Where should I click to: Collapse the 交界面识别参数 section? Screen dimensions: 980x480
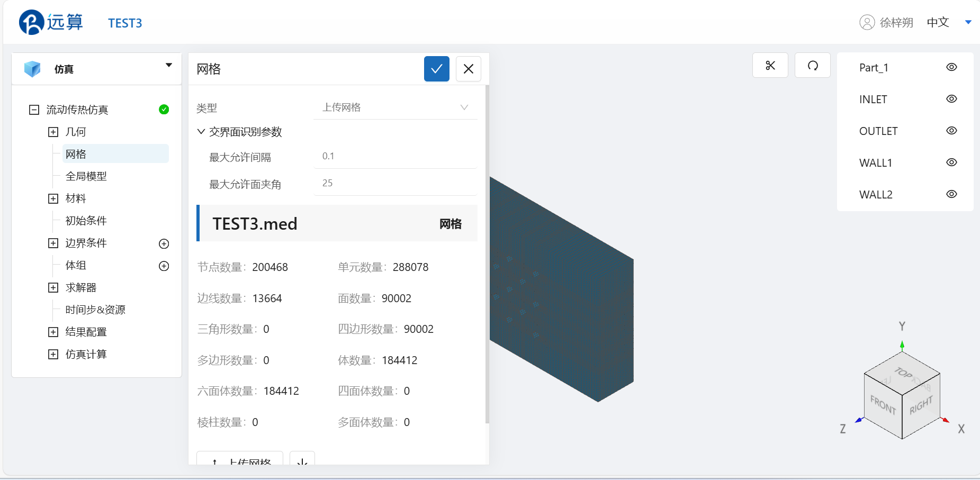(201, 132)
